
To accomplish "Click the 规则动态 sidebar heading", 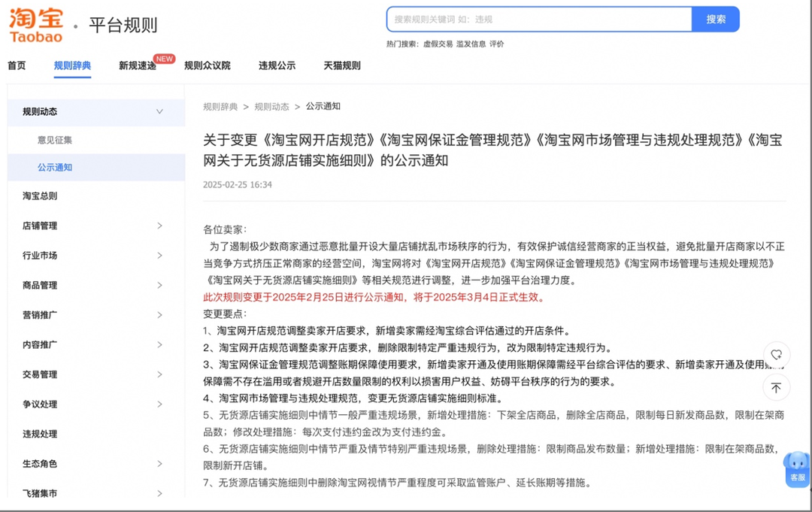I will pyautogui.click(x=40, y=112).
